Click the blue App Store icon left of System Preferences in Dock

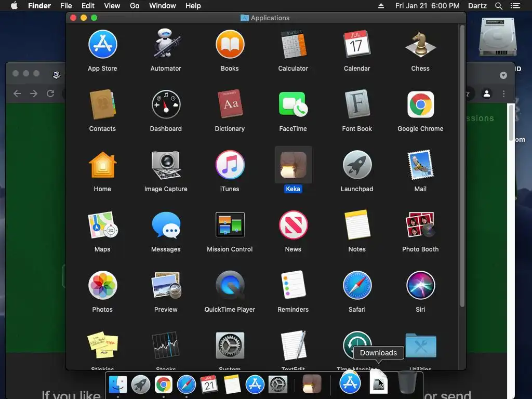(255, 384)
